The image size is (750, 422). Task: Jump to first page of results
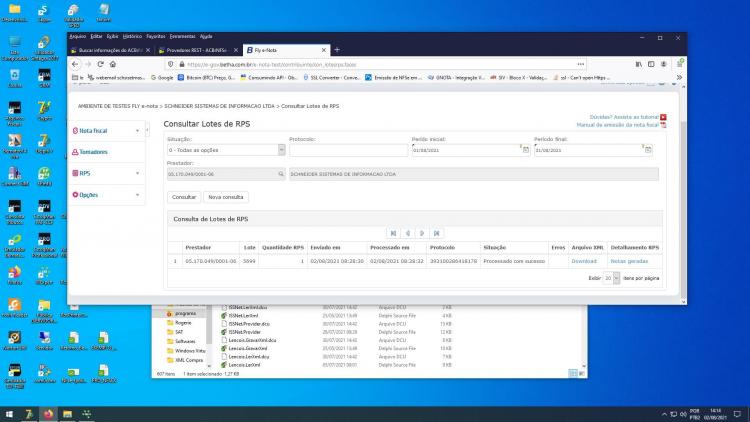(x=393, y=233)
